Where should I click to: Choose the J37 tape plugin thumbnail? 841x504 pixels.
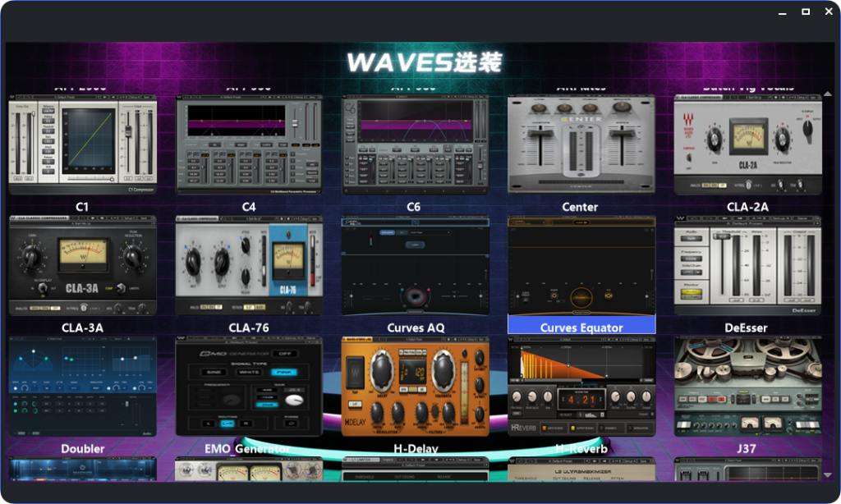click(x=747, y=386)
